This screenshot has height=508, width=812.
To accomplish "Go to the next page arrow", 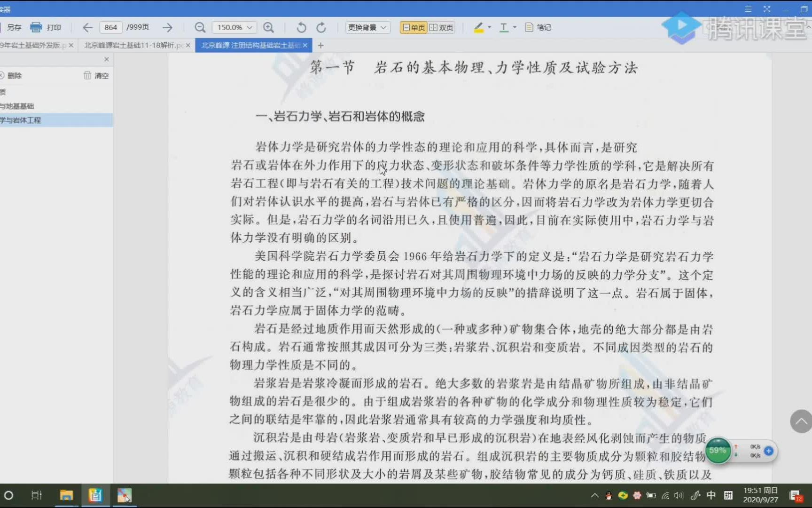I will [167, 27].
